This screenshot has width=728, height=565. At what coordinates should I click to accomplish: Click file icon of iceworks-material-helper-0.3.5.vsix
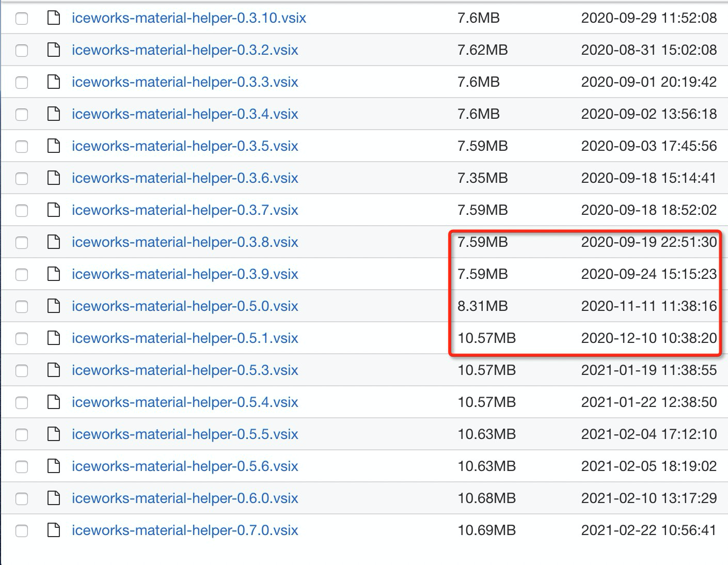pyautogui.click(x=54, y=146)
